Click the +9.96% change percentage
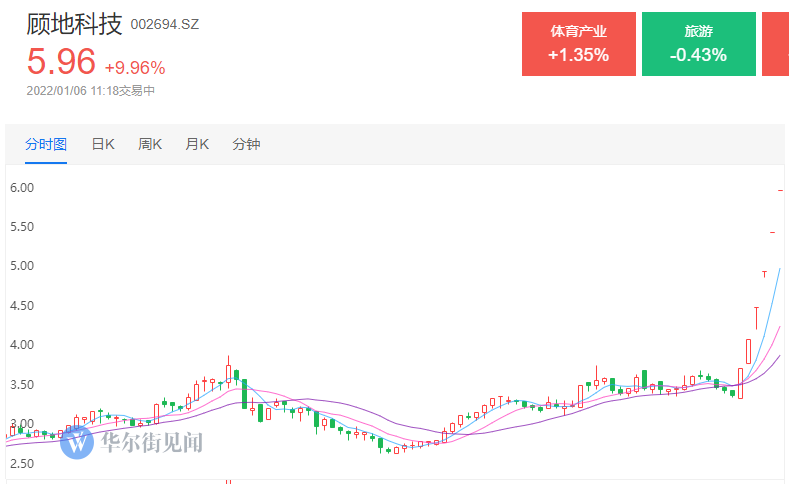The width and height of the screenshot is (789, 484). click(135, 67)
